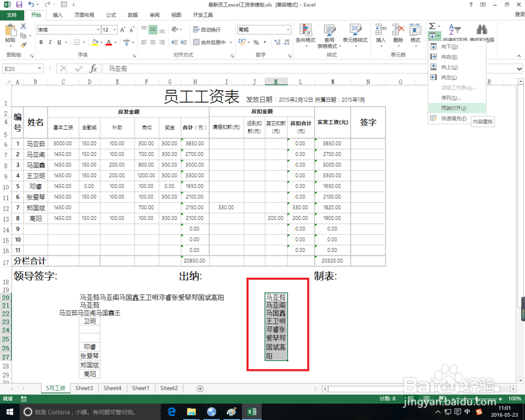The width and height of the screenshot is (525, 420).
Task: Open Edge browser from taskbar
Action: click(x=172, y=412)
